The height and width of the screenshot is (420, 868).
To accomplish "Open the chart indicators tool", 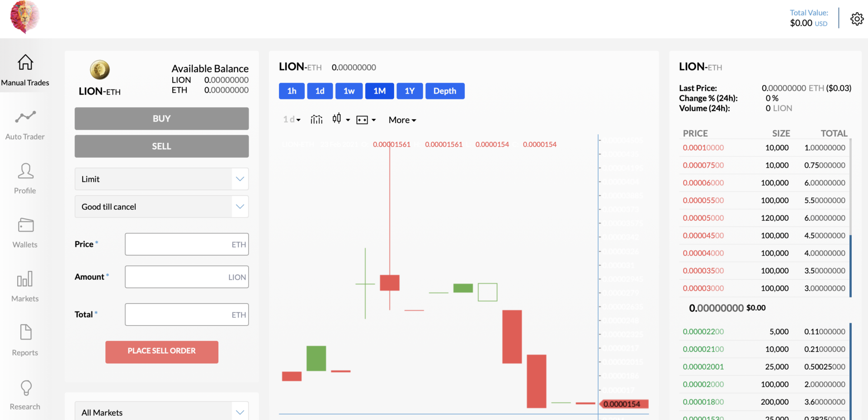I will 316,119.
